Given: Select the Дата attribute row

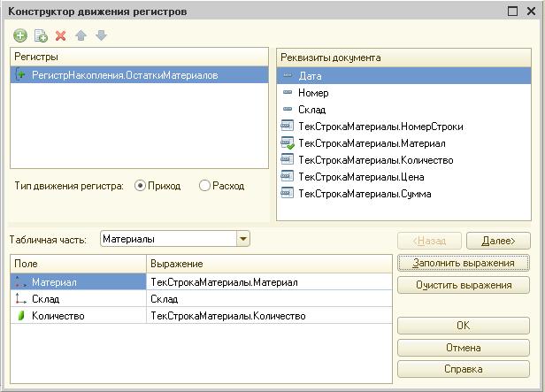Looking at the screenshot, I should (x=403, y=76).
